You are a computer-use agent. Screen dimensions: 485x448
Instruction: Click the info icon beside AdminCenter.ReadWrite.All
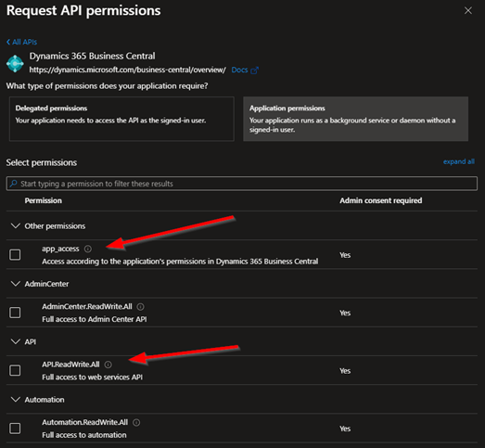[140, 307]
